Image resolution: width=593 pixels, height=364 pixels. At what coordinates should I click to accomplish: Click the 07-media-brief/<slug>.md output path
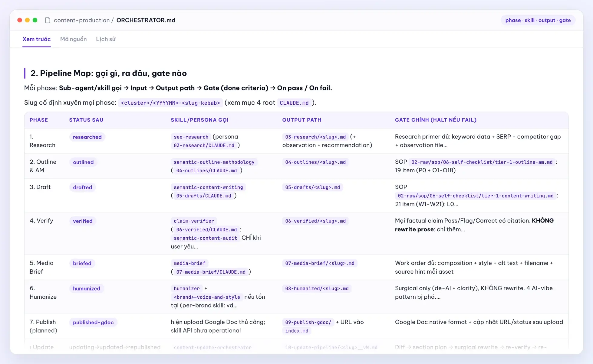point(320,263)
